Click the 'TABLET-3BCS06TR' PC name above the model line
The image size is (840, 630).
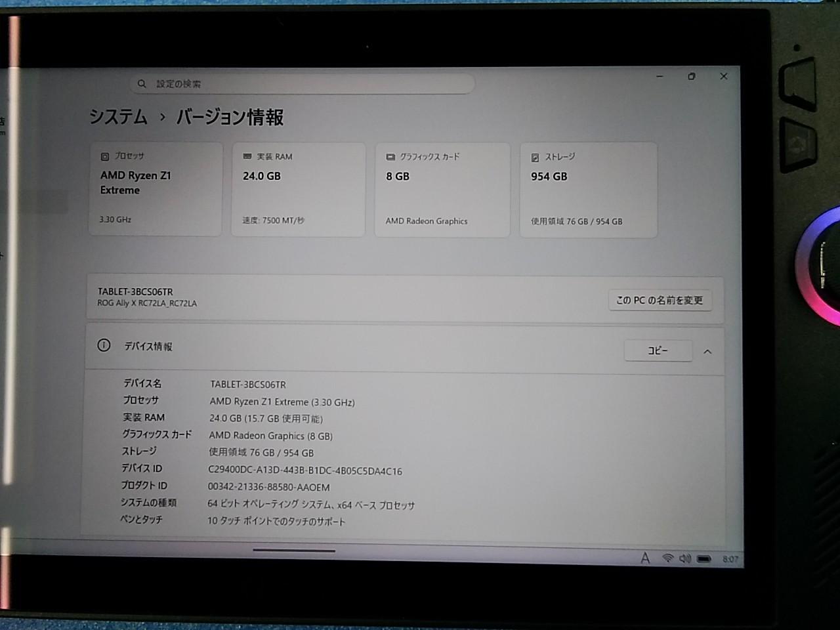[135, 291]
